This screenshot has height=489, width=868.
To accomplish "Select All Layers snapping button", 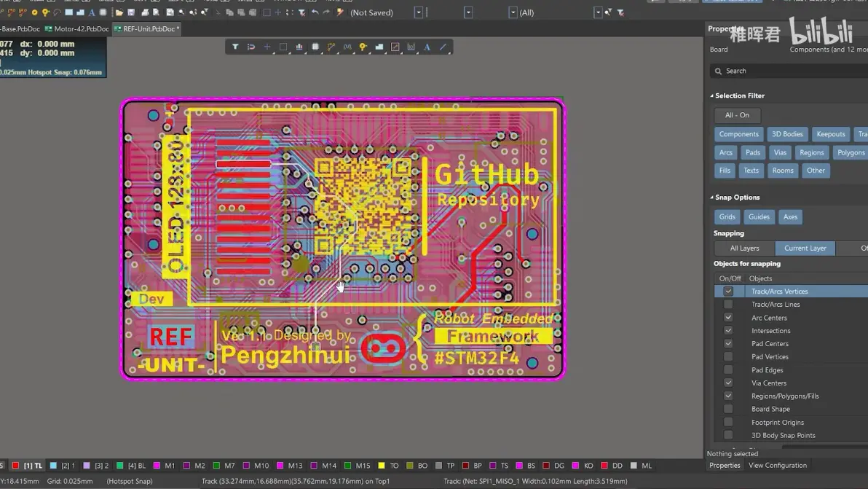I will click(x=744, y=248).
